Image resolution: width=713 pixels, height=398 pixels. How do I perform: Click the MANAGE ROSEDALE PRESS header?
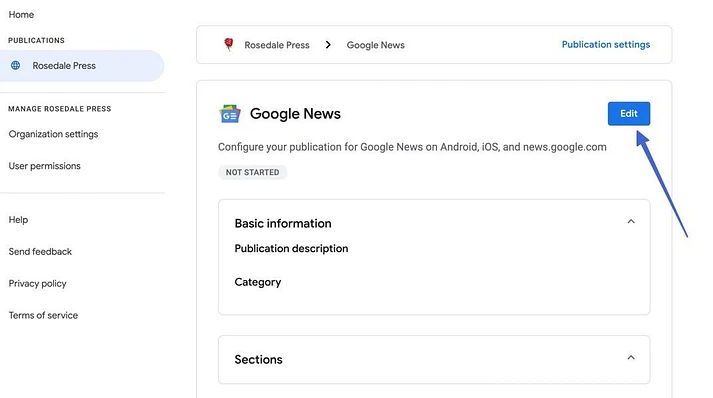60,109
